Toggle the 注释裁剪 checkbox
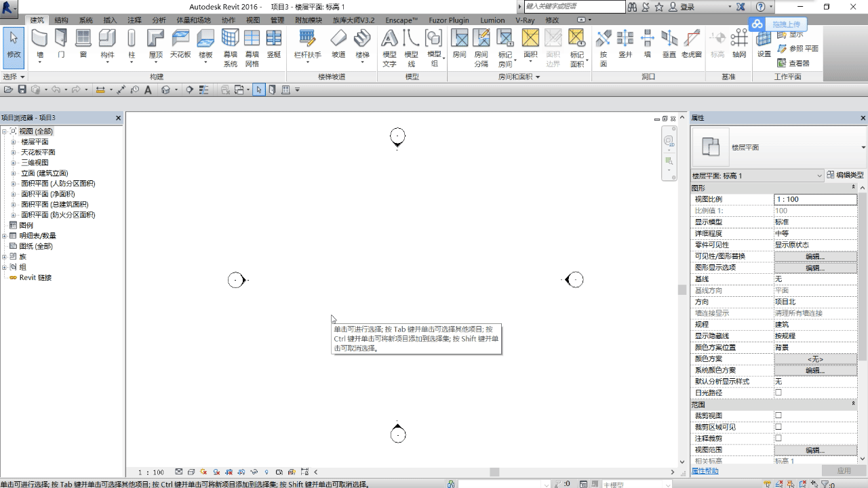 [x=778, y=439]
